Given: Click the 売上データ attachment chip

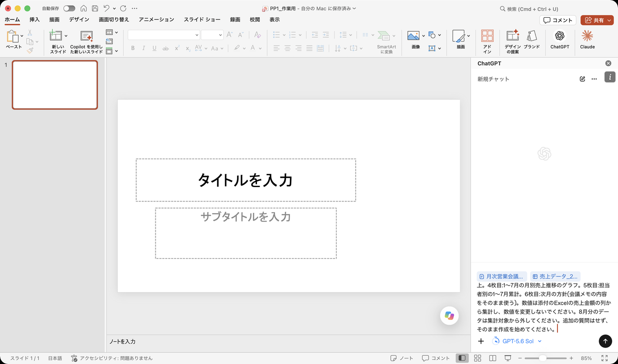Looking at the screenshot, I should tap(555, 276).
